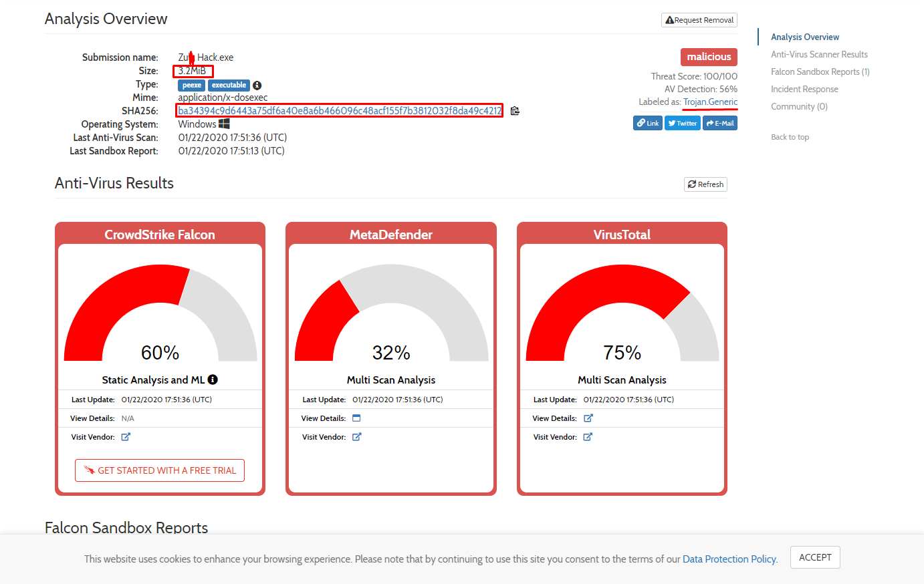This screenshot has width=924, height=584.
Task: Open Community (0) in the sidebar
Action: [799, 106]
